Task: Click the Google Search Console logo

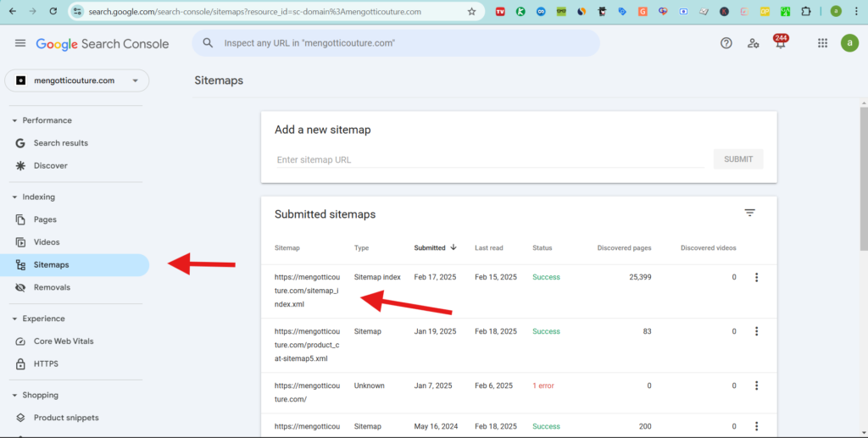Action: point(103,44)
